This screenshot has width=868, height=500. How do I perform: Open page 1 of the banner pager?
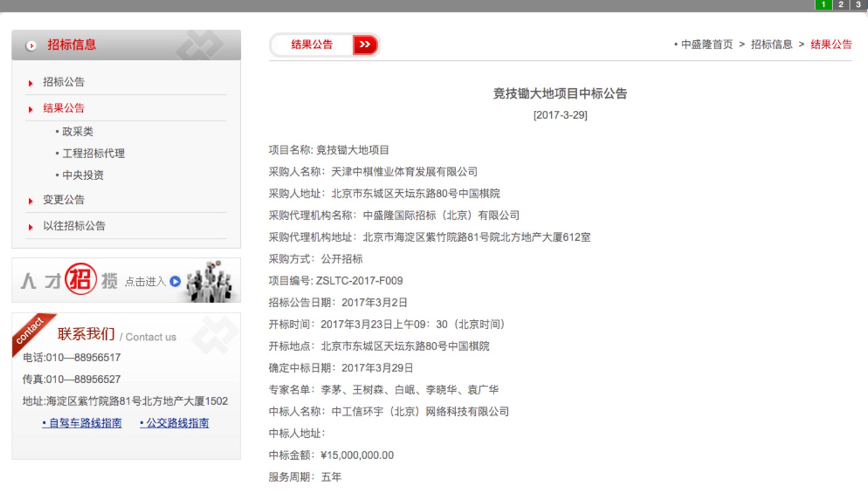click(x=823, y=5)
